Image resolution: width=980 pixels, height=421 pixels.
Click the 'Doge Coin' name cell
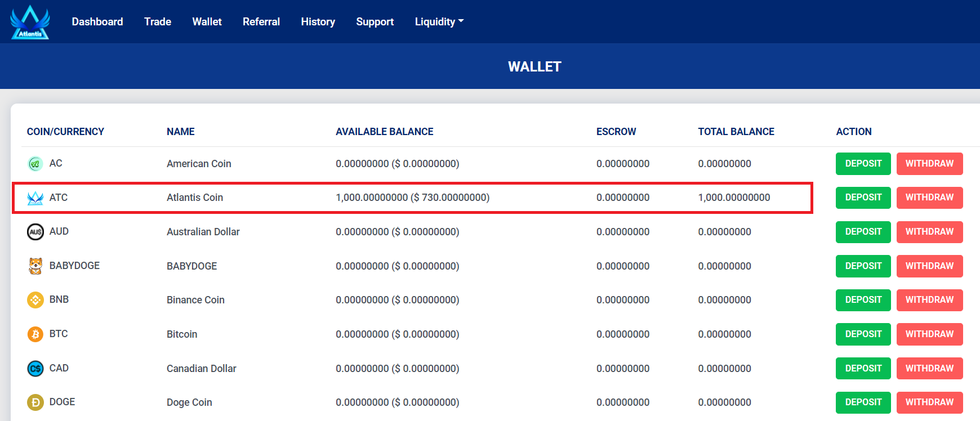[x=189, y=402]
